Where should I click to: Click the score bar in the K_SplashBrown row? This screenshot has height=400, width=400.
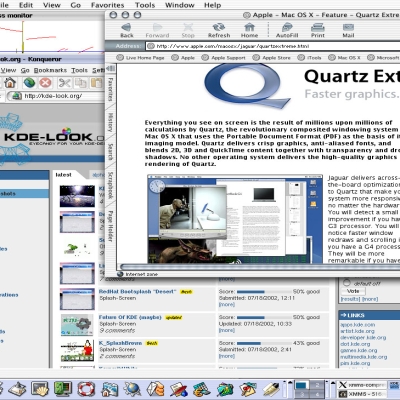(263, 343)
